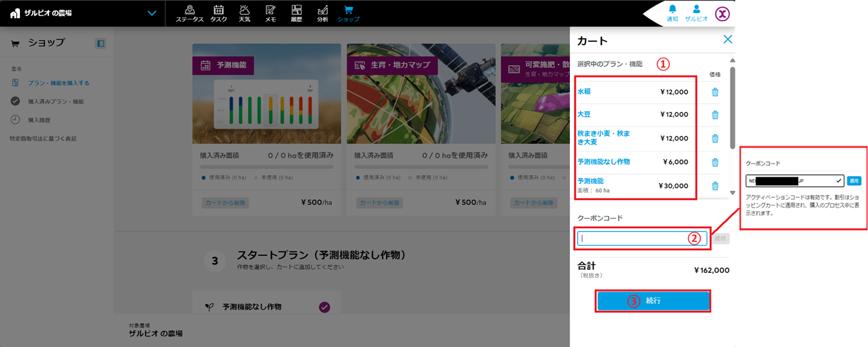Click the blue 適用 button in callout
This screenshot has height=347, width=868.
[854, 181]
